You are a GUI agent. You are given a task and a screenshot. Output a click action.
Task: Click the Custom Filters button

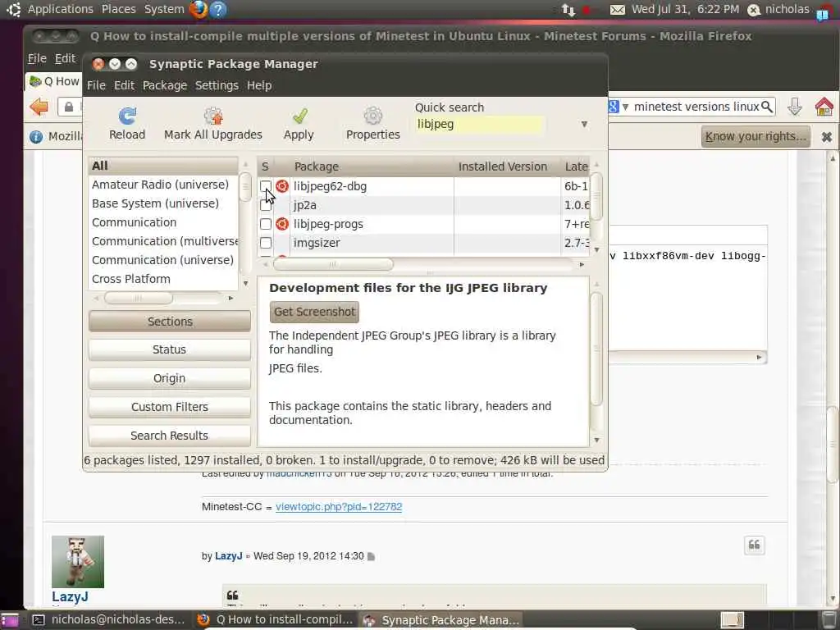170,407
